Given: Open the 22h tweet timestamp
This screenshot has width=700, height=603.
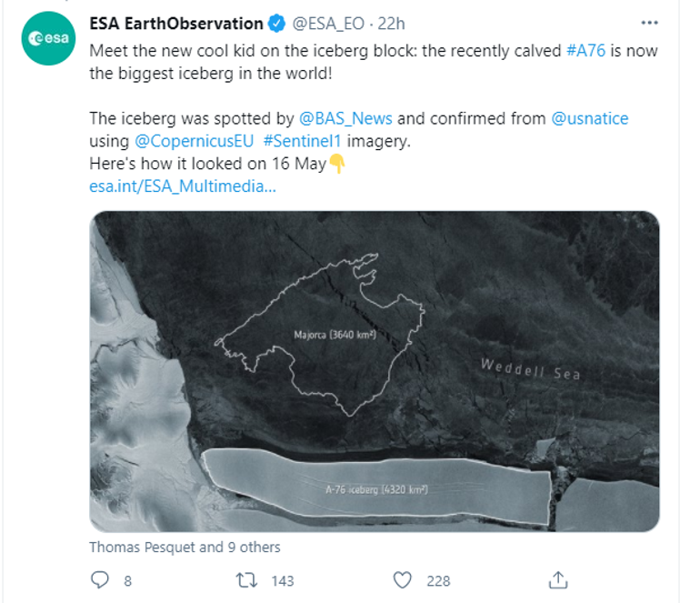Looking at the screenshot, I should click(392, 24).
